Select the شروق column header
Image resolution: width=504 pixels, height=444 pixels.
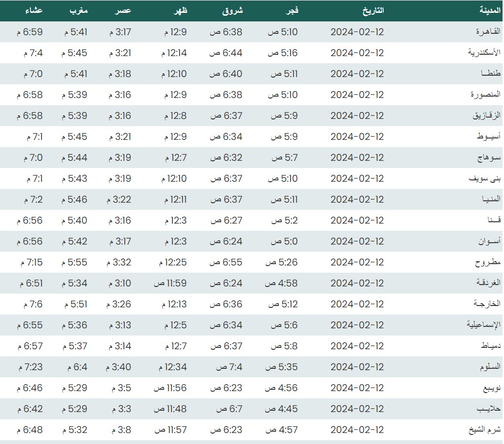pos(232,10)
